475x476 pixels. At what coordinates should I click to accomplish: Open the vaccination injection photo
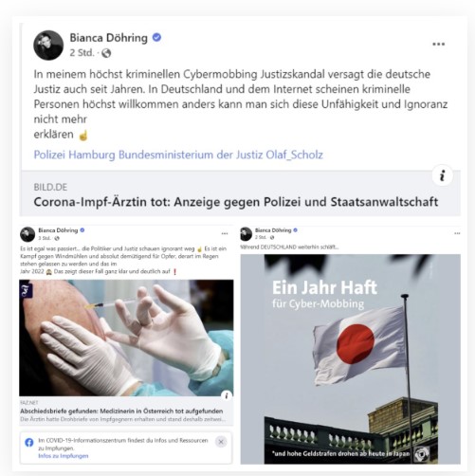126,338
